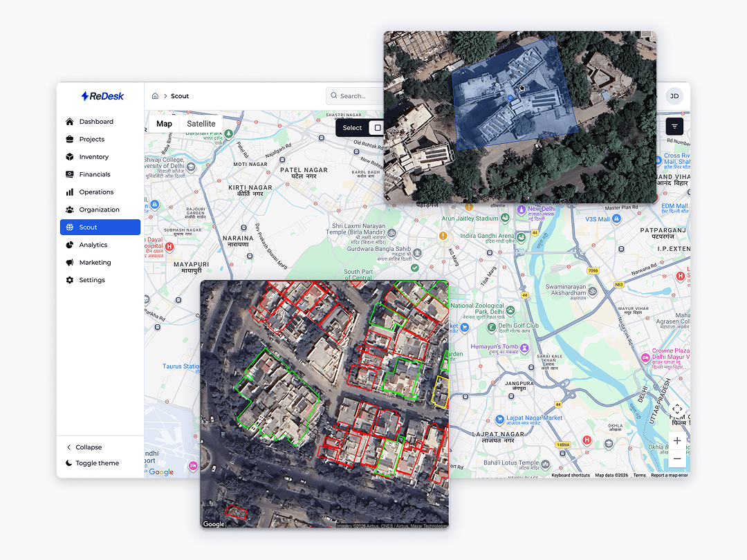
Task: Click the V3S Mall marker
Action: pyautogui.click(x=616, y=218)
